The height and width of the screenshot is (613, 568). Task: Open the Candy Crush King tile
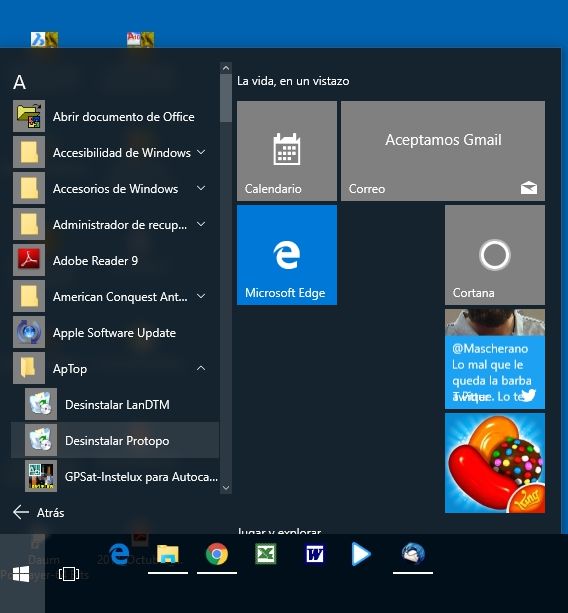click(495, 463)
